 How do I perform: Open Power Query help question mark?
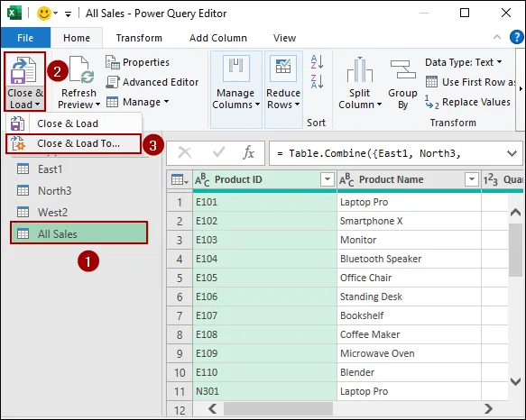517,37
